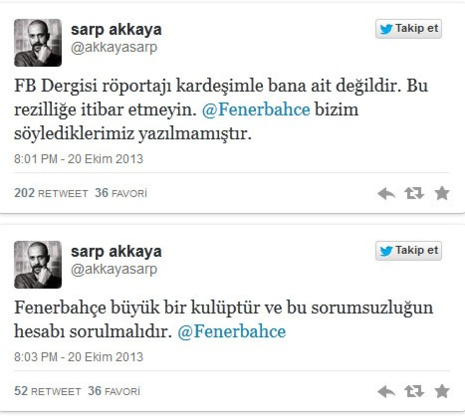View the 202 RETWEET count list
465x416 pixels.
(x=51, y=193)
